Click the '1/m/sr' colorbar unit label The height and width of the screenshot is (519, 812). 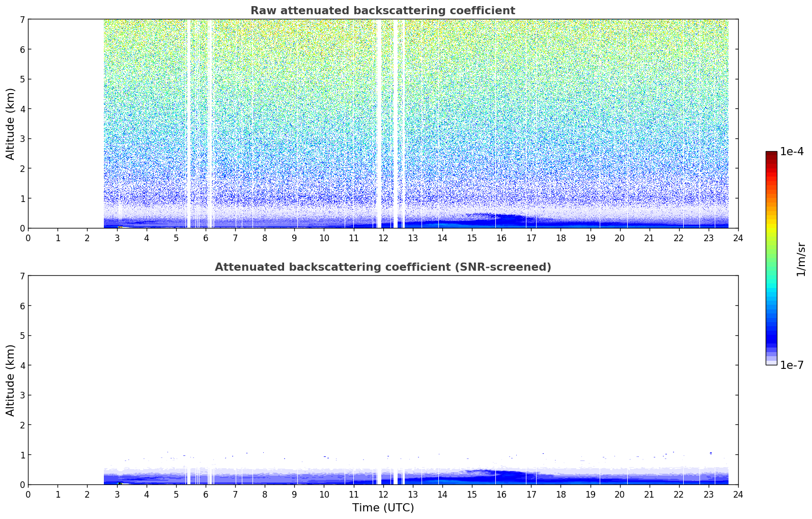tap(801, 258)
